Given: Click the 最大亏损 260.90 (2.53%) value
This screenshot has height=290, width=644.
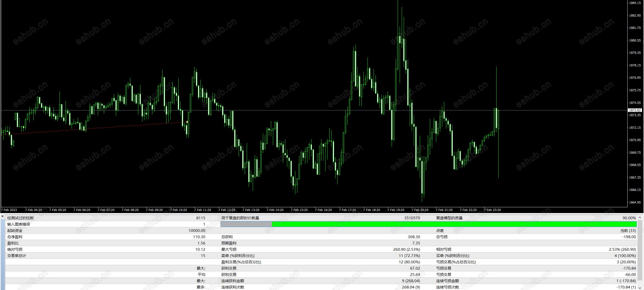Looking at the screenshot, I should tap(407, 250).
